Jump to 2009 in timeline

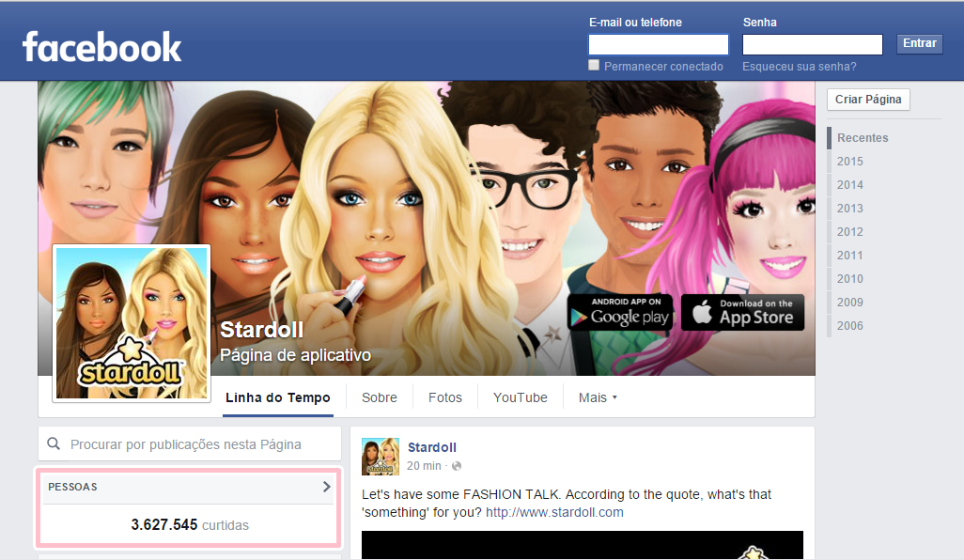(849, 303)
